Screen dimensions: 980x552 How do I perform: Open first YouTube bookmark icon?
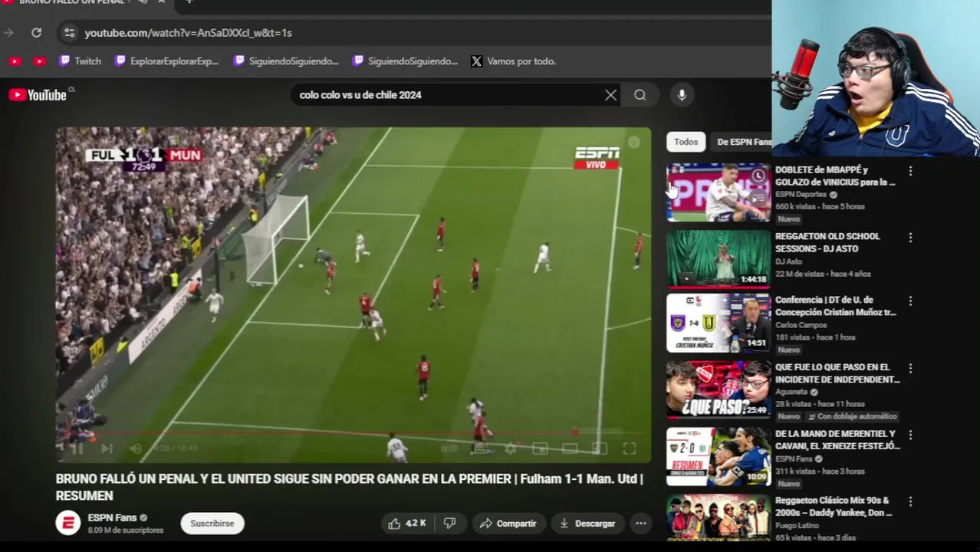15,61
